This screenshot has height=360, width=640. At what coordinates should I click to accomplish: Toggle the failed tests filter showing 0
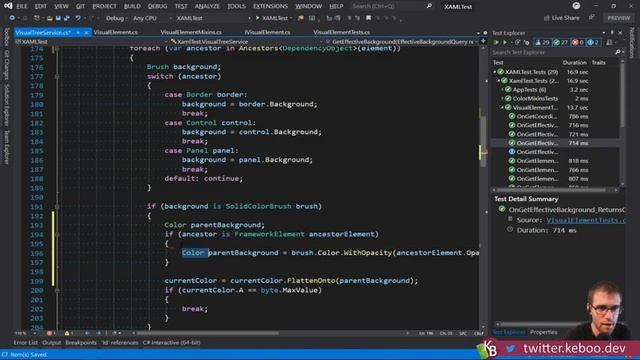578,42
